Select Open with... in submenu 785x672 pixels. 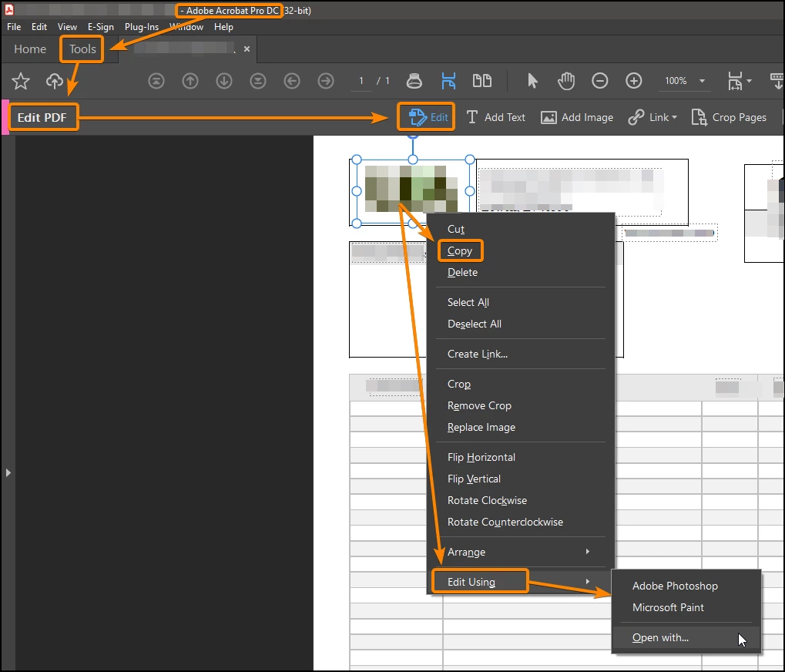[686, 637]
